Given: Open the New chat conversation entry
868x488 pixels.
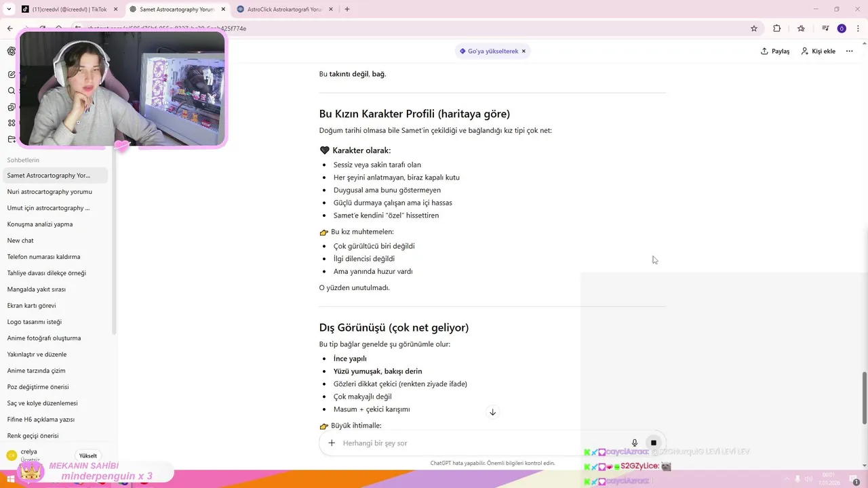Looking at the screenshot, I should point(54,241).
